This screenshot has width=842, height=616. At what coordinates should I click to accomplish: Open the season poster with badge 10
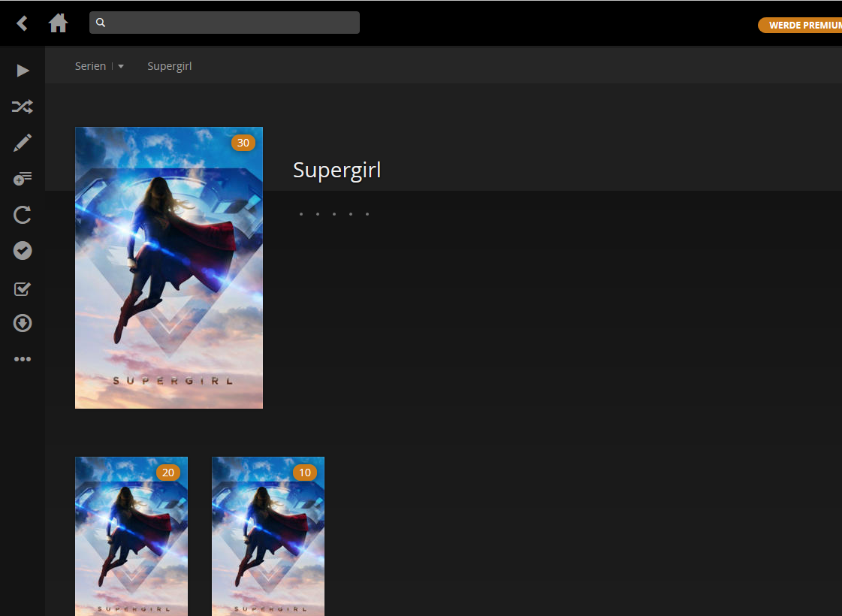[268, 536]
